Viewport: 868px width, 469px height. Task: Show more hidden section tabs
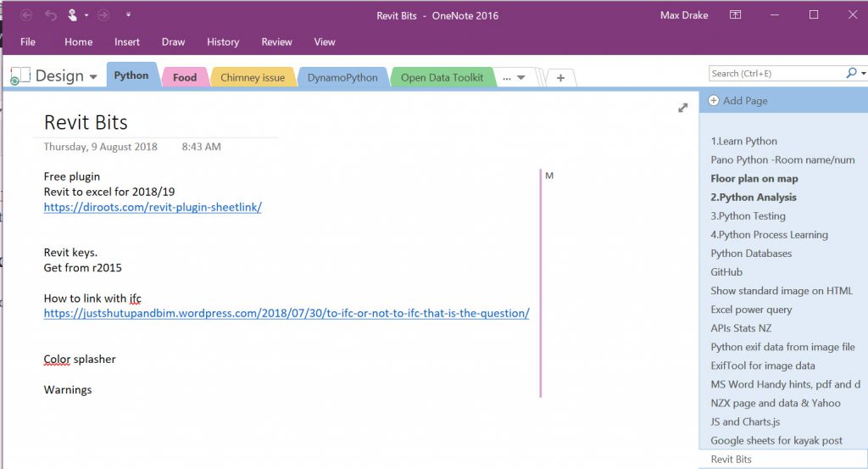coord(514,77)
